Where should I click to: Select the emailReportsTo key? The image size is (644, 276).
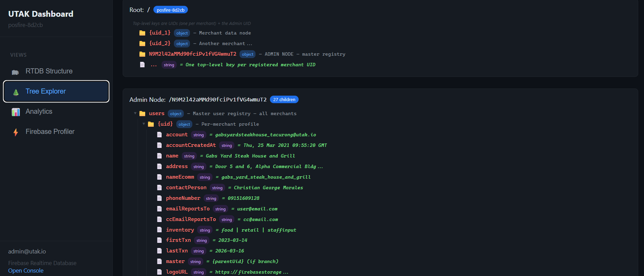click(x=188, y=209)
